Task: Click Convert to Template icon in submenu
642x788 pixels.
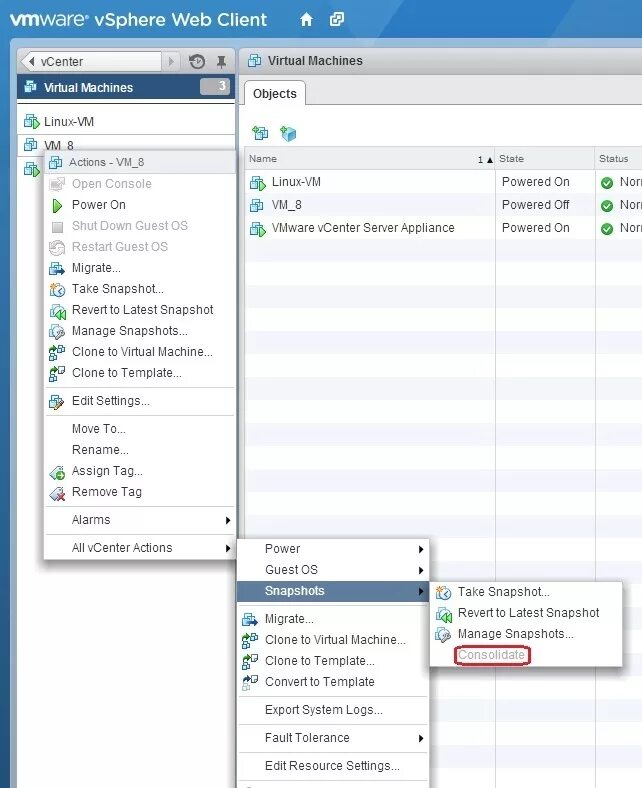Action: (250, 682)
